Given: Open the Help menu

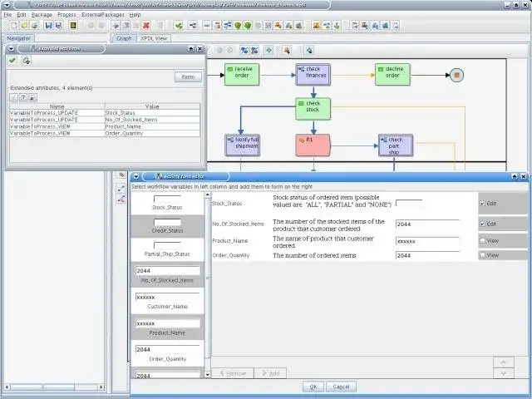Looking at the screenshot, I should tap(135, 15).
